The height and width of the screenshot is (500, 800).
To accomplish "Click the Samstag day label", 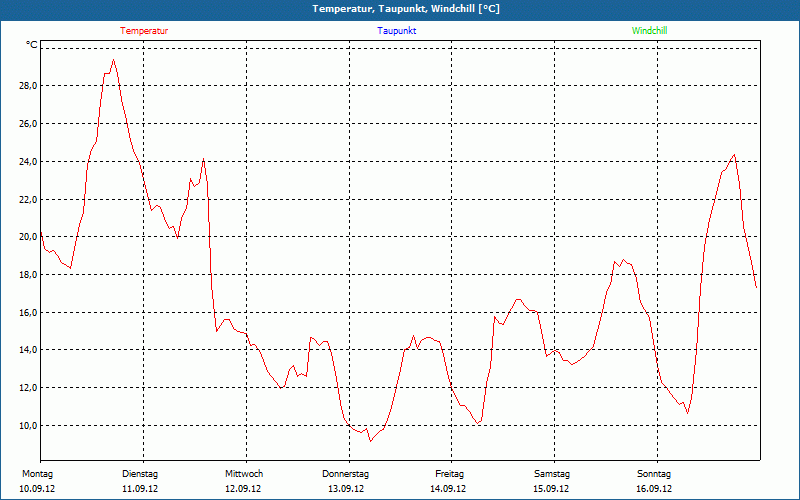I will pyautogui.click(x=552, y=474).
